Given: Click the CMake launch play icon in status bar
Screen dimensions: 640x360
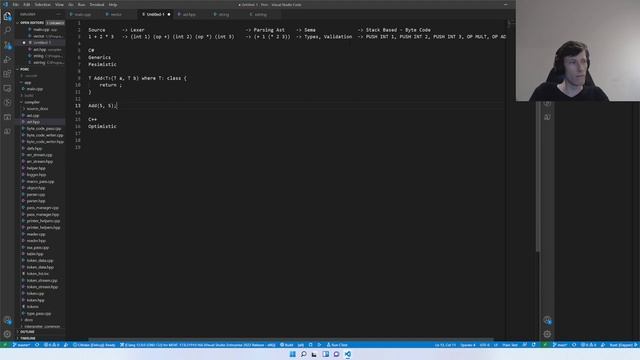Looking at the screenshot, I should [x=319, y=345].
